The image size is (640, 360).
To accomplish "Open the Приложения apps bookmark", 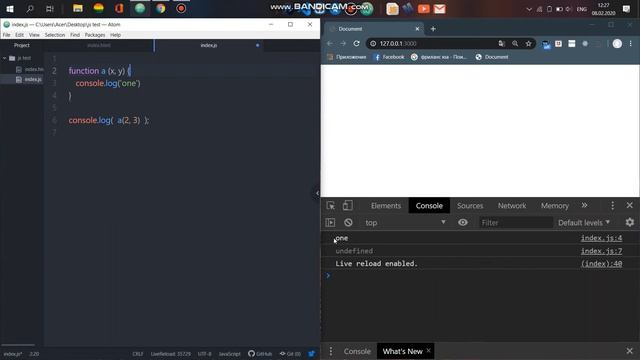I will pos(347,57).
